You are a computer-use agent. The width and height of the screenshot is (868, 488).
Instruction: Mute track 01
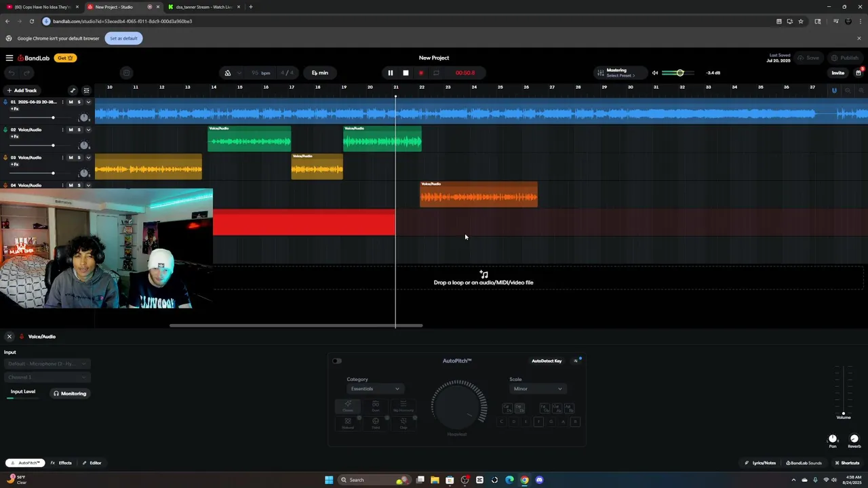point(71,102)
